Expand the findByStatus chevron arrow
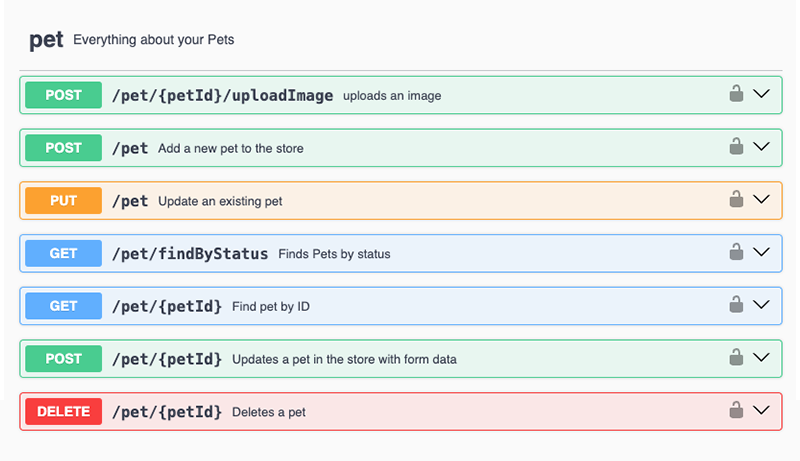Image resolution: width=800 pixels, height=461 pixels. click(x=761, y=252)
